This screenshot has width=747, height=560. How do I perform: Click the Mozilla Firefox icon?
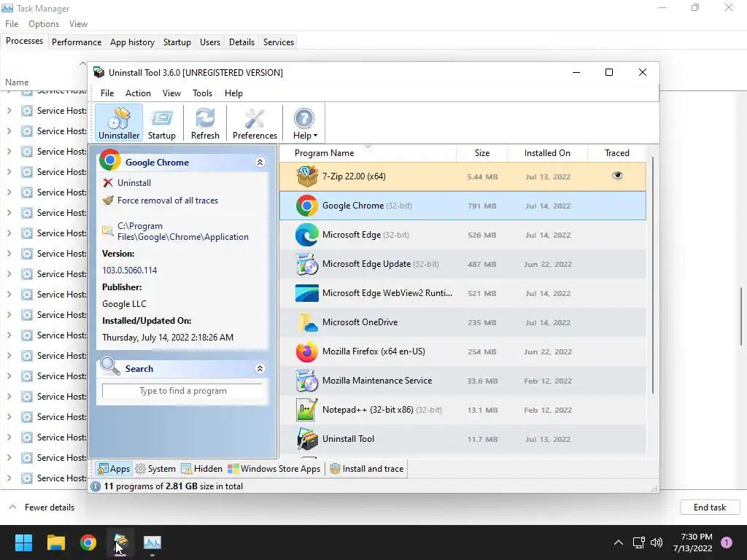tap(307, 351)
